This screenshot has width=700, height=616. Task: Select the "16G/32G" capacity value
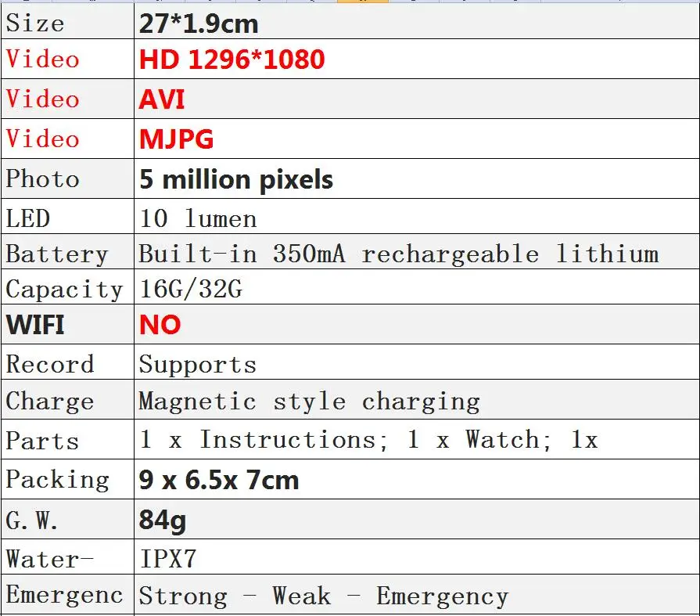tap(417, 286)
